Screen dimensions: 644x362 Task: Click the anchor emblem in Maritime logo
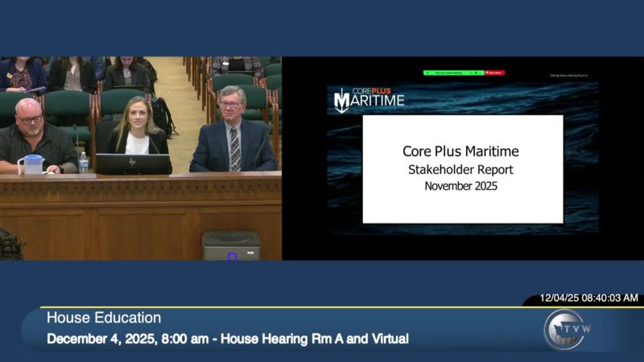(x=342, y=101)
